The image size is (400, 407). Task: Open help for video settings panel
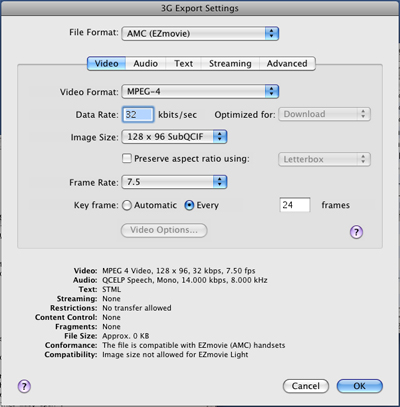click(x=356, y=232)
